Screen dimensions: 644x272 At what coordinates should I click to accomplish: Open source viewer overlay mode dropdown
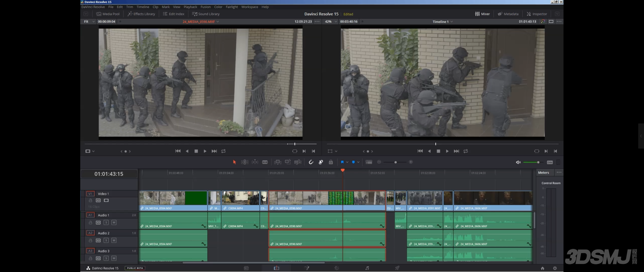pos(90,151)
